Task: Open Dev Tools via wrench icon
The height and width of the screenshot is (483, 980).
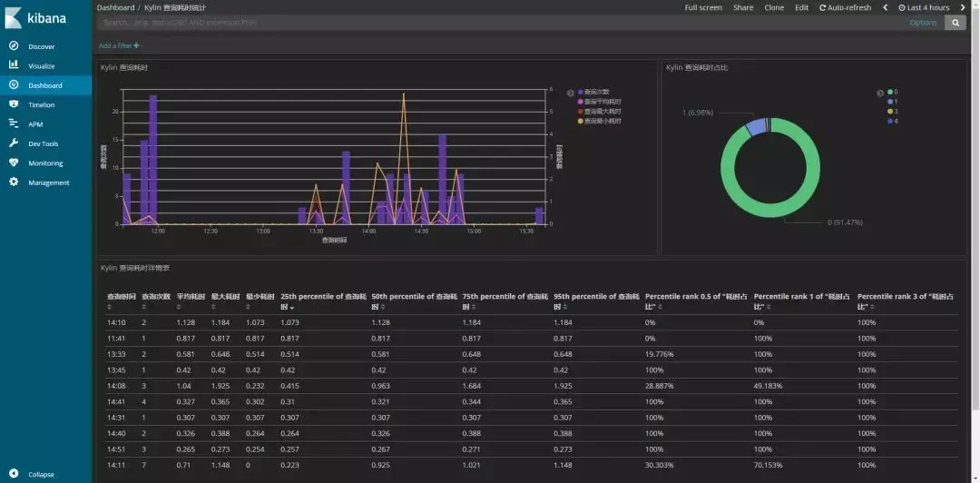Action: click(14, 143)
